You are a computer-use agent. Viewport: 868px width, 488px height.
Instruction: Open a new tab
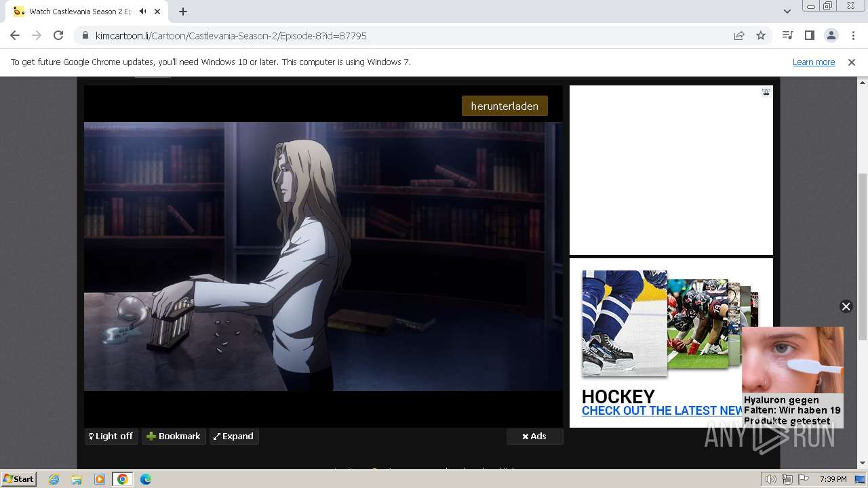point(182,12)
